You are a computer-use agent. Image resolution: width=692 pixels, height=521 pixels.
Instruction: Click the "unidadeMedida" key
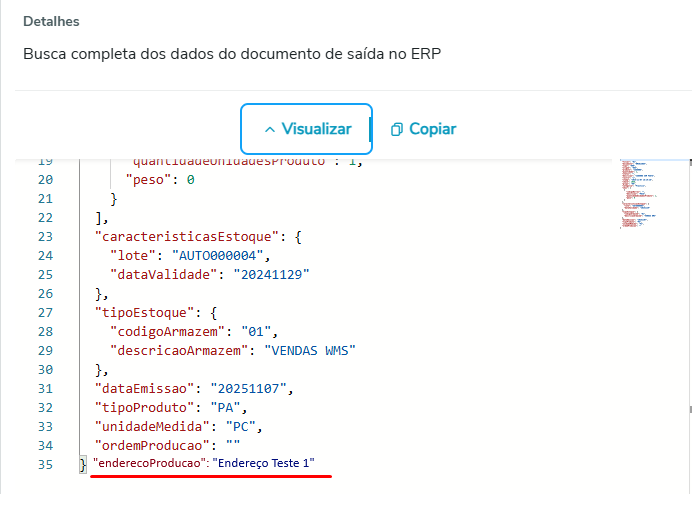[152, 426]
